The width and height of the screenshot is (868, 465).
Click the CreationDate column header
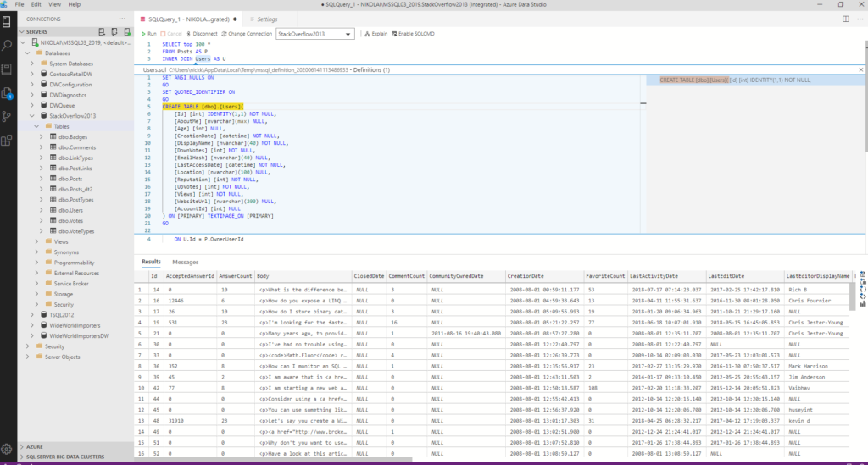pyautogui.click(x=544, y=276)
